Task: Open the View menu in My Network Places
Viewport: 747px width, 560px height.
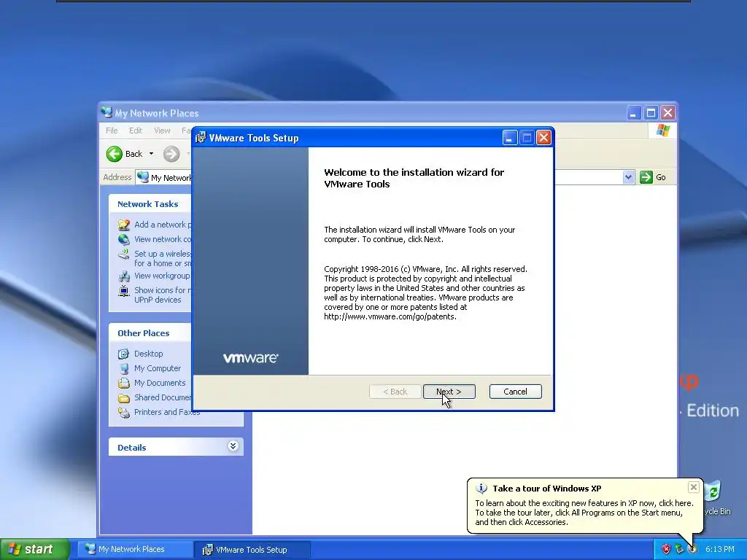Action: (x=162, y=131)
